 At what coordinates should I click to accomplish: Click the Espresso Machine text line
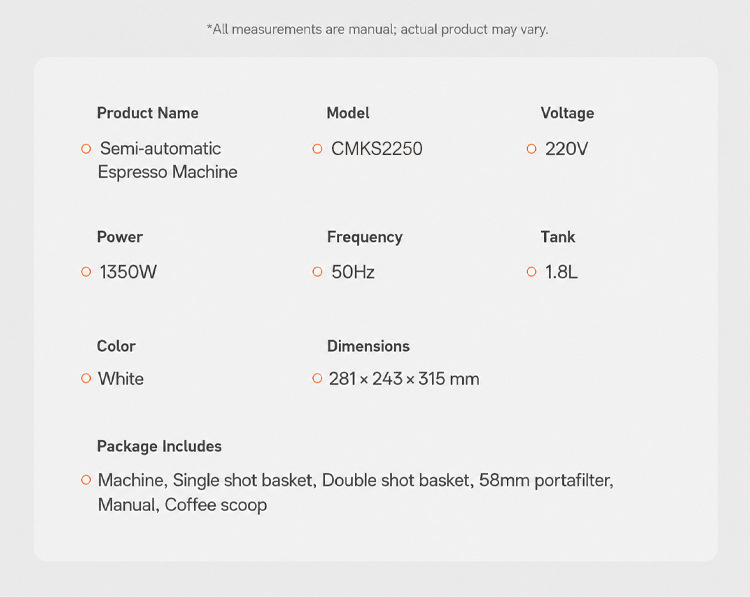pyautogui.click(x=167, y=172)
